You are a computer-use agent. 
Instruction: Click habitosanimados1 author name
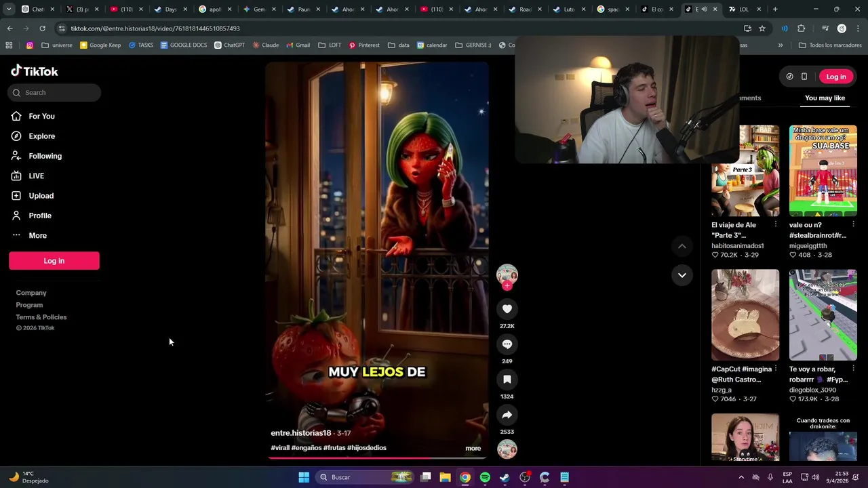coord(738,246)
